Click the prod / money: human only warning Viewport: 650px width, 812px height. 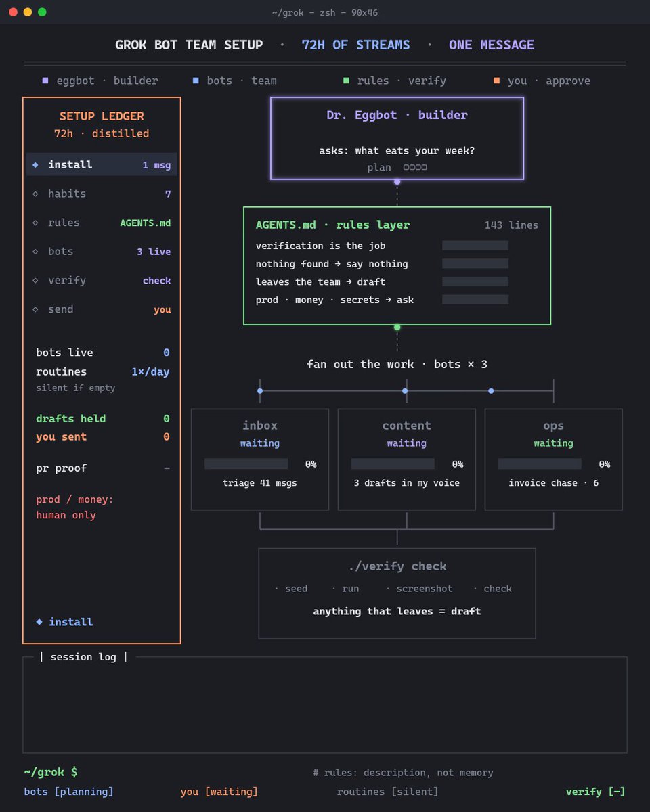[x=74, y=507]
